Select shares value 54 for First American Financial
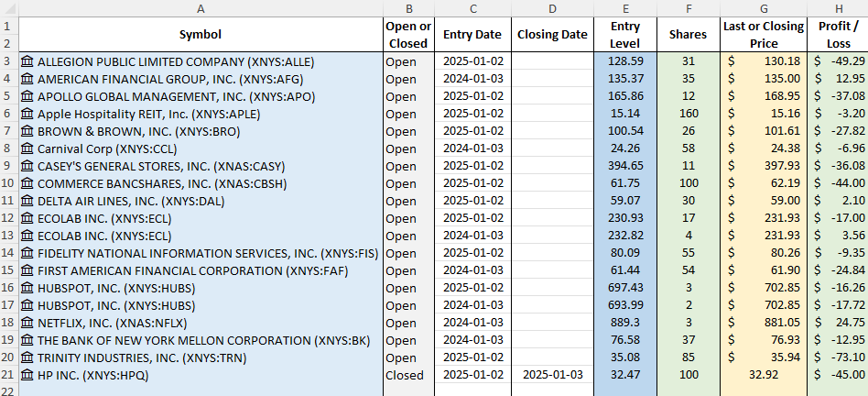 point(689,270)
